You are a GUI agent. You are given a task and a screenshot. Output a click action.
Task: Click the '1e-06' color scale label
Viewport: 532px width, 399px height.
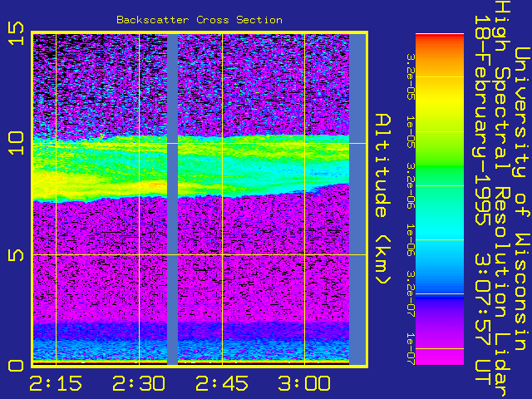point(411,240)
